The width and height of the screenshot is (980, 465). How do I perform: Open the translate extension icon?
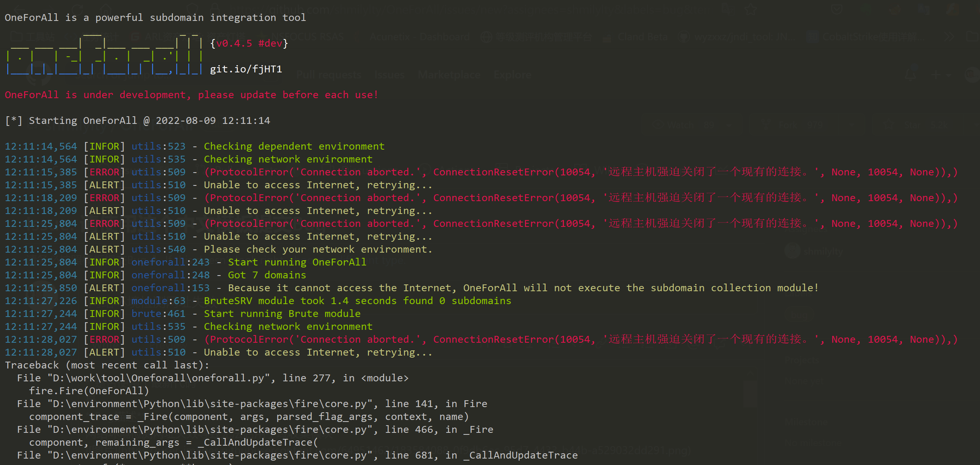[728, 10]
